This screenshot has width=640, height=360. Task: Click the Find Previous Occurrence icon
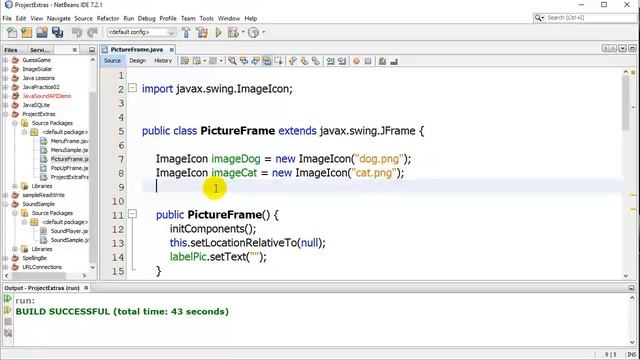[x=244, y=61]
